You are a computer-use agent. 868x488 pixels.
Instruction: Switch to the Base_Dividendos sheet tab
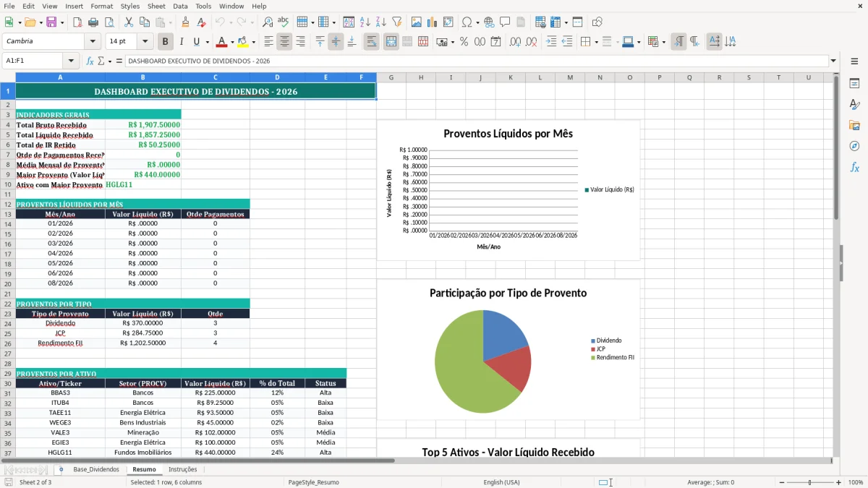(96, 469)
